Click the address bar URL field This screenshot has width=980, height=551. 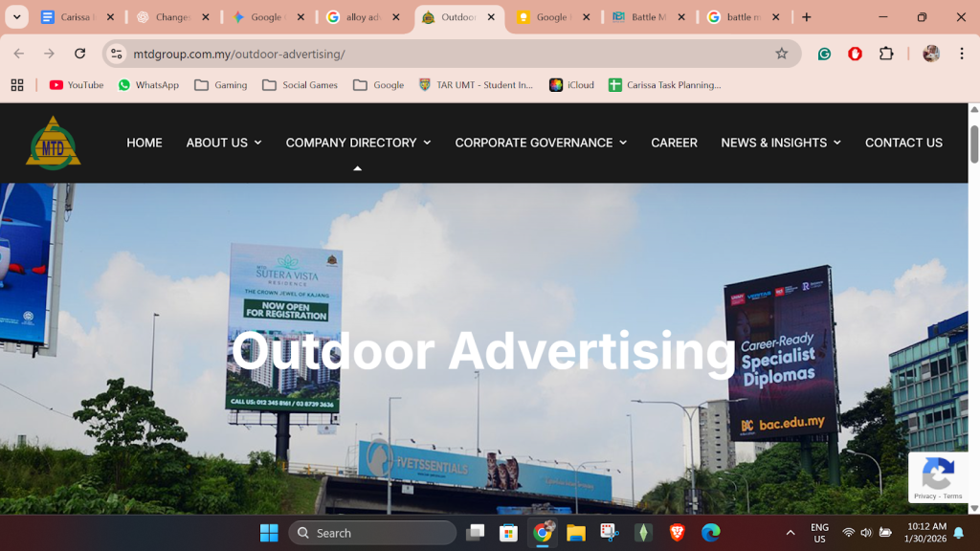[450, 54]
